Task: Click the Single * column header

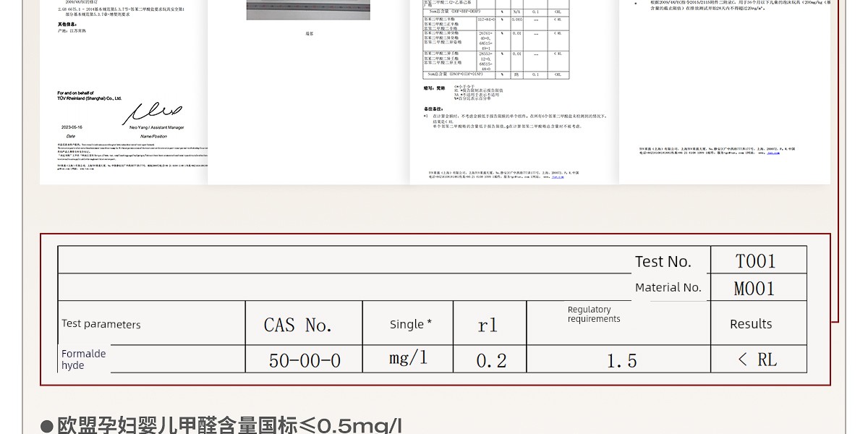Action: 410,324
